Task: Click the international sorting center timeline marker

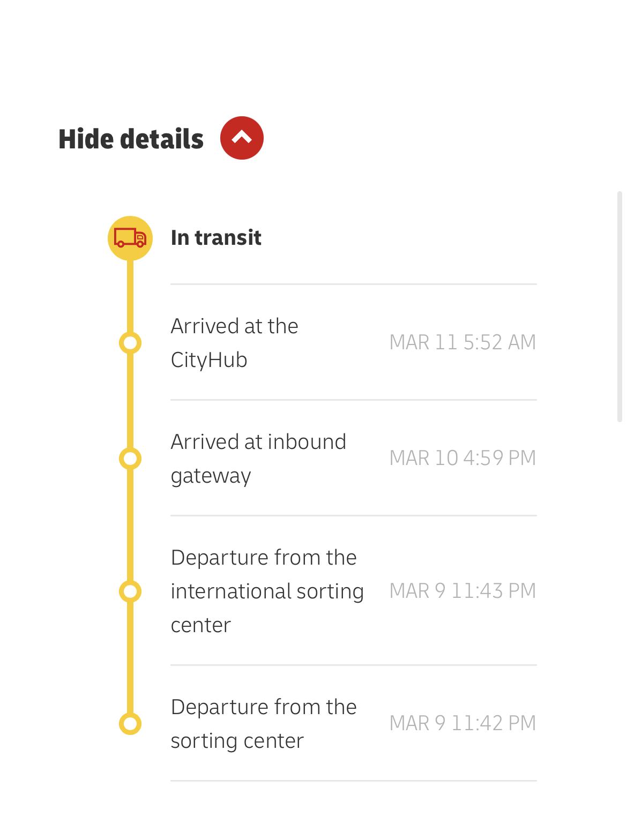Action: (130, 591)
